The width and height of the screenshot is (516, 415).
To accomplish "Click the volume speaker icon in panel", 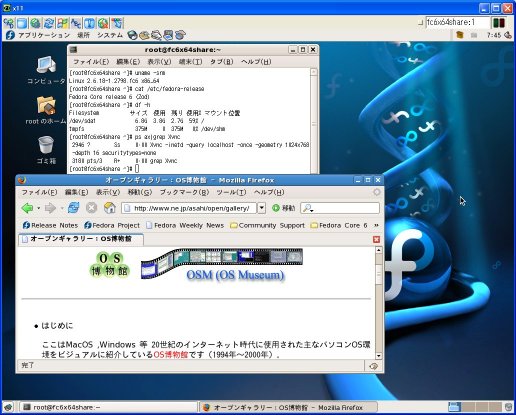I will tap(508, 35).
